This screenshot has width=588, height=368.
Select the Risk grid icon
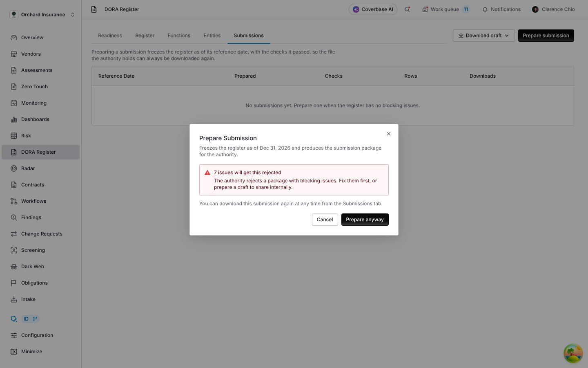14,136
